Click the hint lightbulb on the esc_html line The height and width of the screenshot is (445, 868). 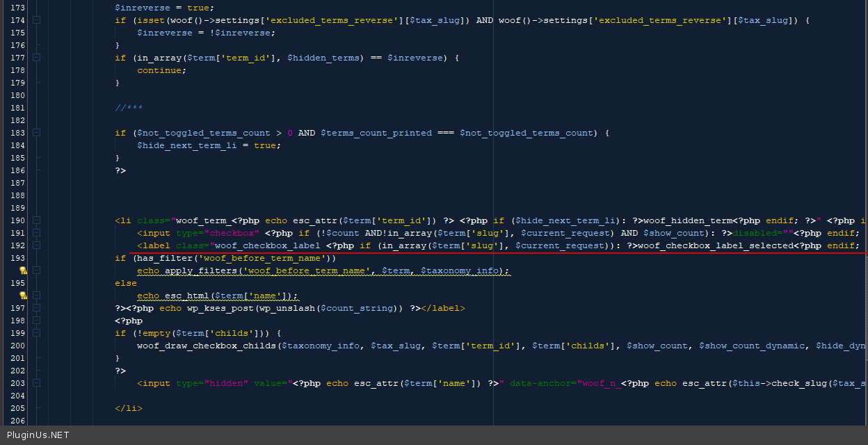pos(23,296)
